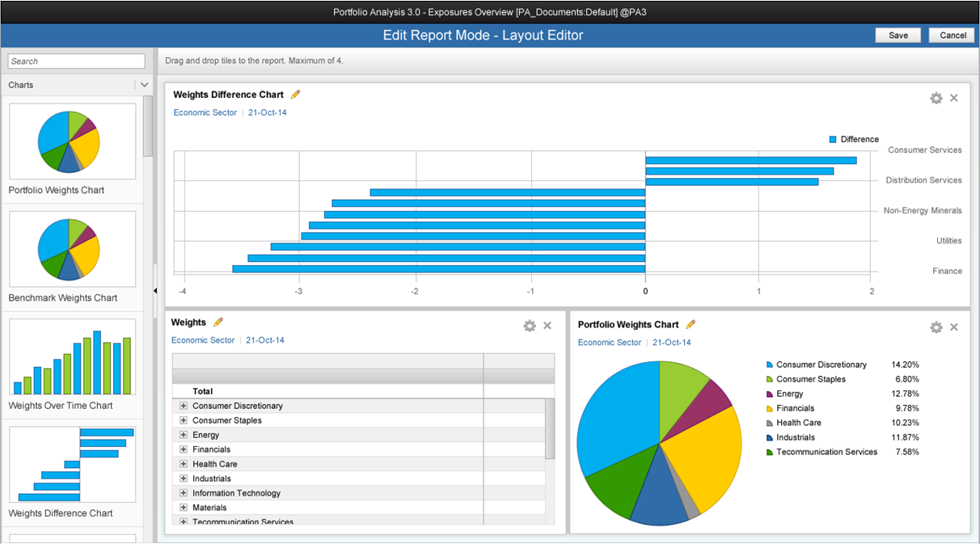
Task: Click the Consumer Services axis label
Action: point(925,150)
